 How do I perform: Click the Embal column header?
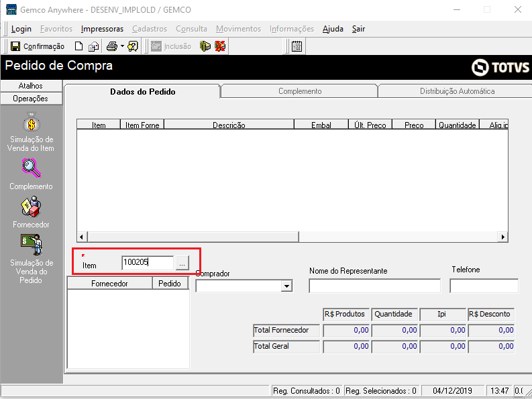[x=321, y=125]
